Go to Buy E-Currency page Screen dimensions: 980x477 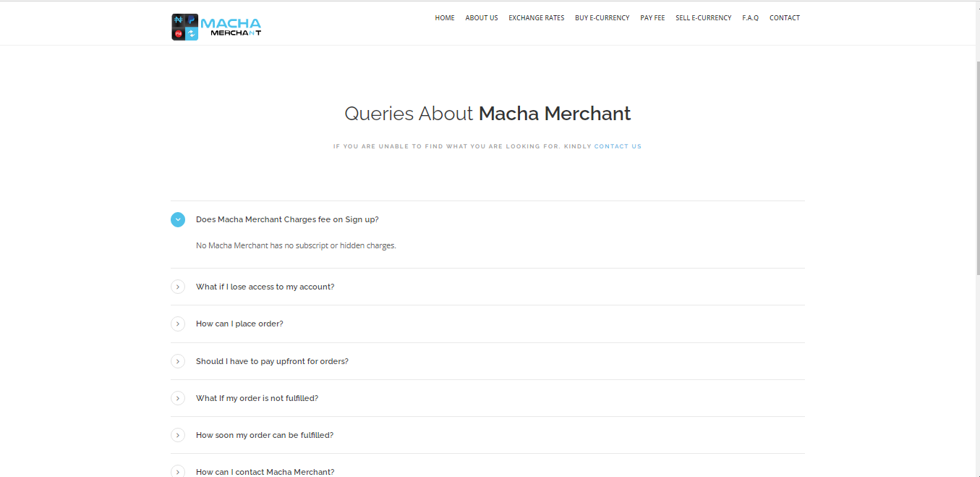[x=602, y=18]
